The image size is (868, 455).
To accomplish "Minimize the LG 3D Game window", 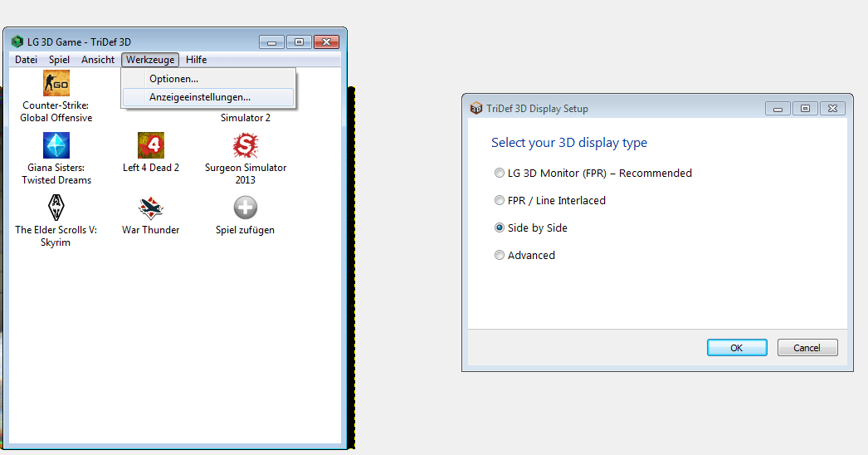I will pyautogui.click(x=272, y=42).
